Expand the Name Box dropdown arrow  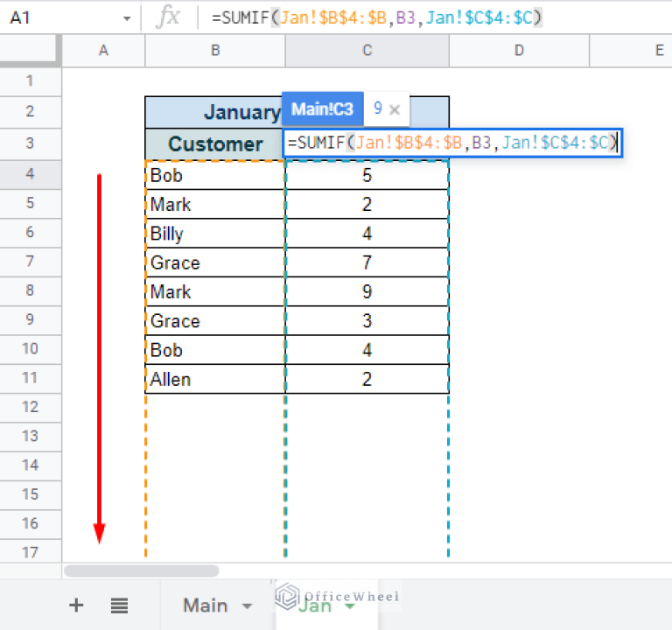(127, 17)
